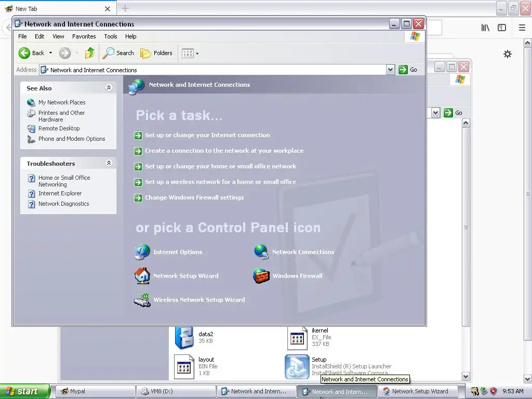Switch to Mypal taskbar button
Image resolution: width=532 pixels, height=399 pixels.
pos(95,391)
